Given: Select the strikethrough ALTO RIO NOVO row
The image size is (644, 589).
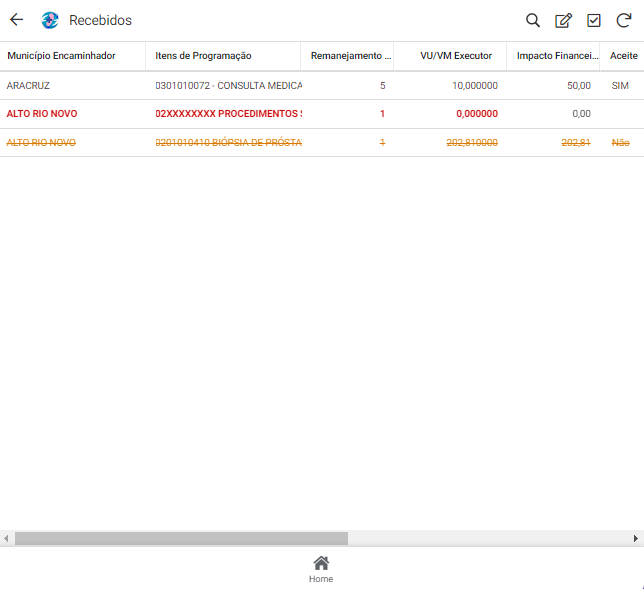Looking at the screenshot, I should pyautogui.click(x=42, y=143).
